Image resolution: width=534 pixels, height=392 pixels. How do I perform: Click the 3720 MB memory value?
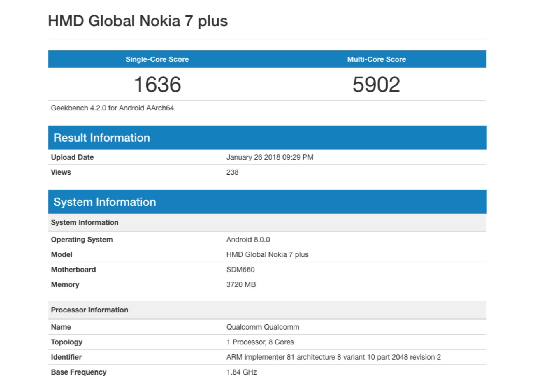tap(241, 285)
